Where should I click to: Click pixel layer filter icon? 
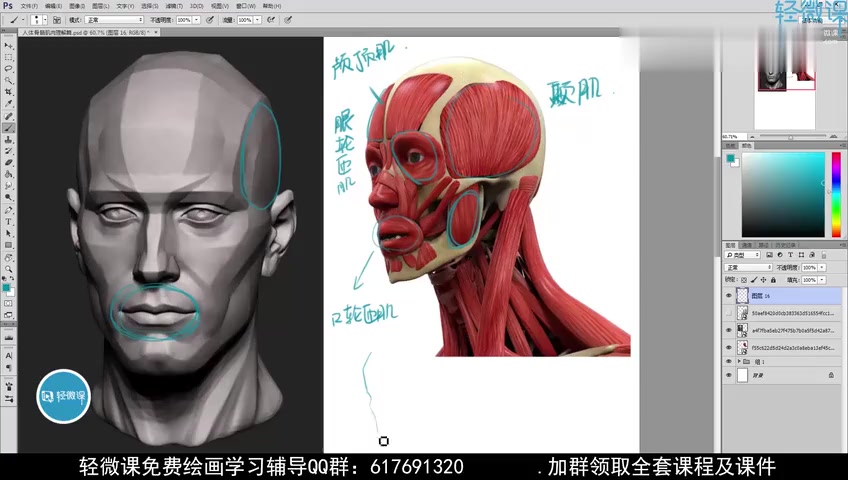point(769,255)
